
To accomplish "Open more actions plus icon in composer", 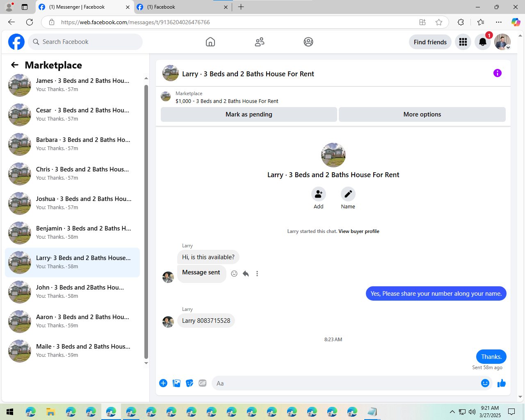I will (163, 383).
